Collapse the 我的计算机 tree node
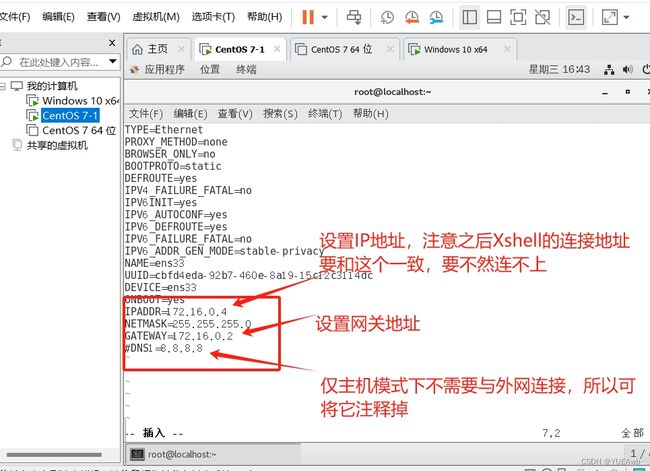Image resolution: width=650 pixels, height=471 pixels. 5,86
